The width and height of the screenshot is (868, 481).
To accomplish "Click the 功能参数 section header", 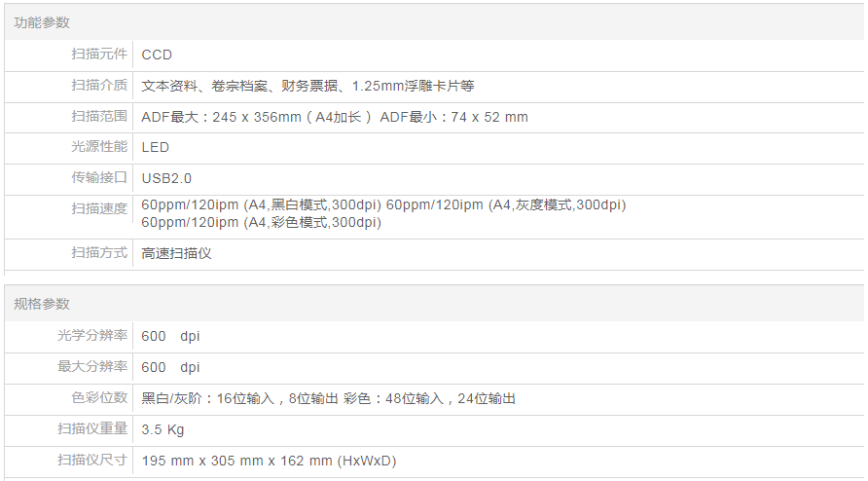I will 42,22.
